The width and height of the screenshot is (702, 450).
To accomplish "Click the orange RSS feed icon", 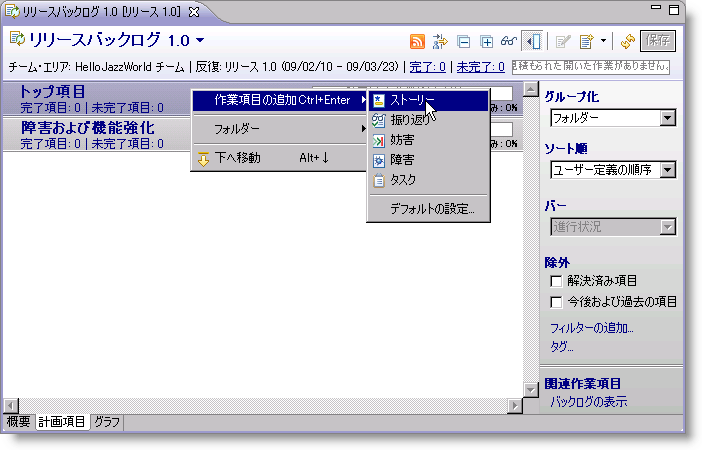I will click(x=417, y=41).
